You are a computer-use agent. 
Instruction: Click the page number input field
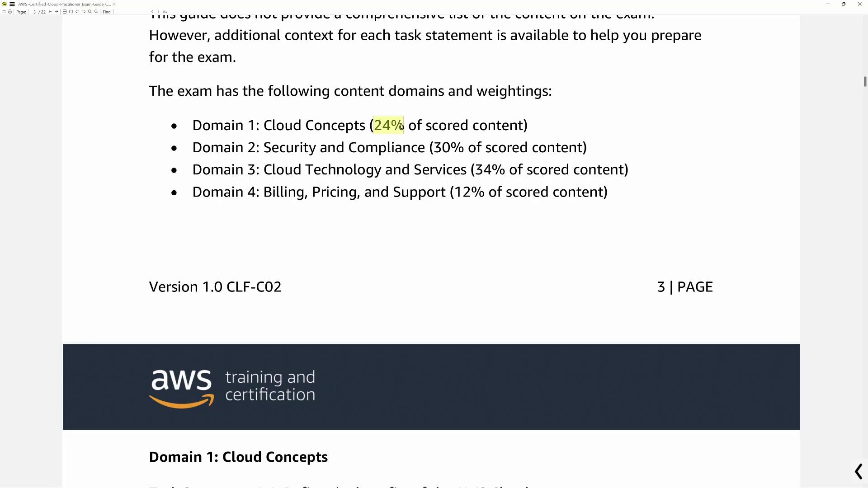(34, 12)
